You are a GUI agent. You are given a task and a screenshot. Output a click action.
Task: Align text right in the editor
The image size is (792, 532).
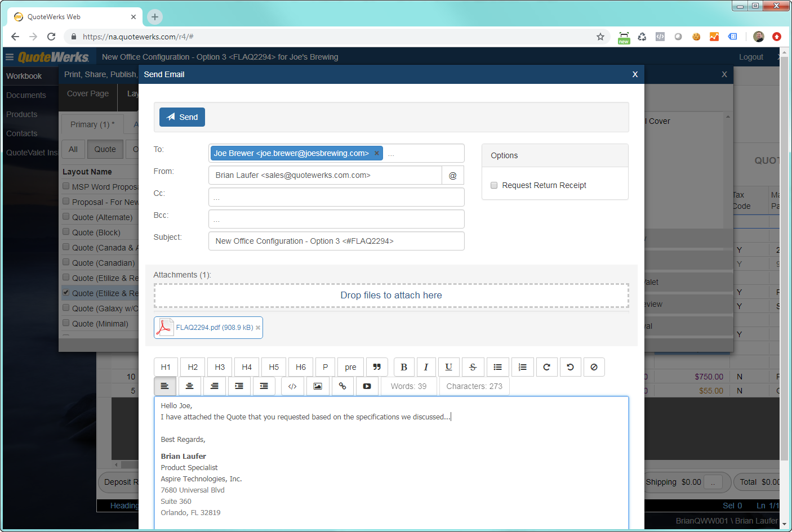click(x=214, y=386)
